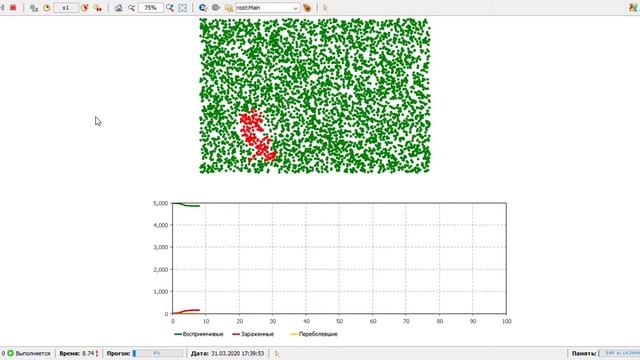The height and width of the screenshot is (360, 640).
Task: Click the Выполняется status text
Action: click(33, 353)
